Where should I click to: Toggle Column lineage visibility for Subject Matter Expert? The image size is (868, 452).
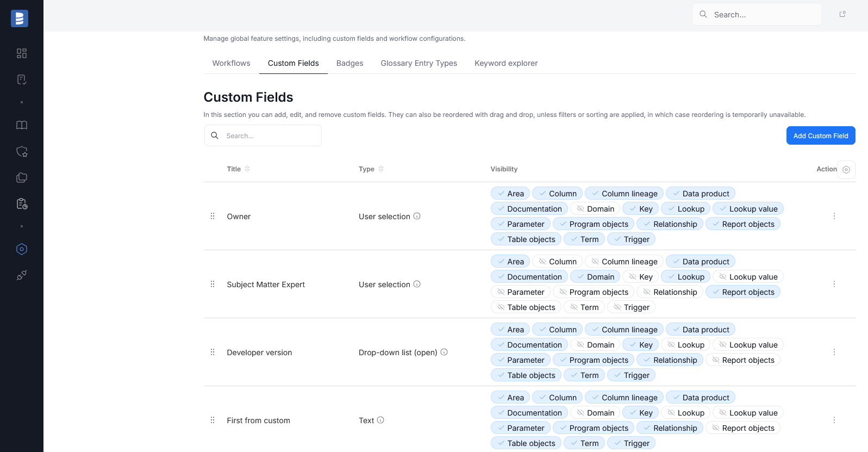point(623,262)
